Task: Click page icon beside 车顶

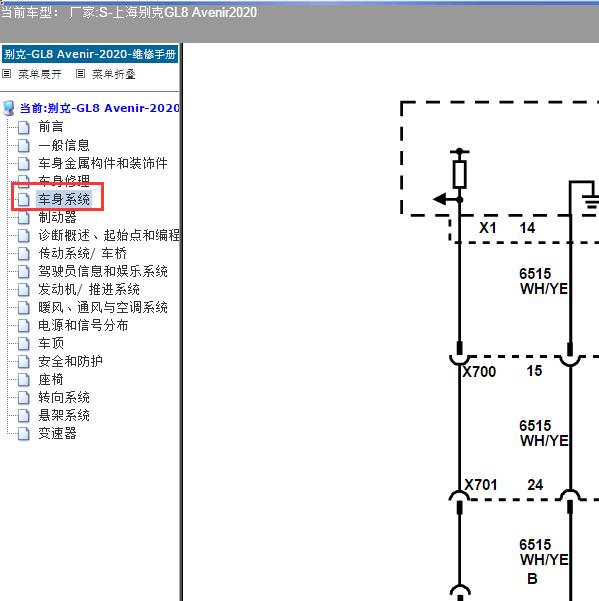Action: click(23, 344)
